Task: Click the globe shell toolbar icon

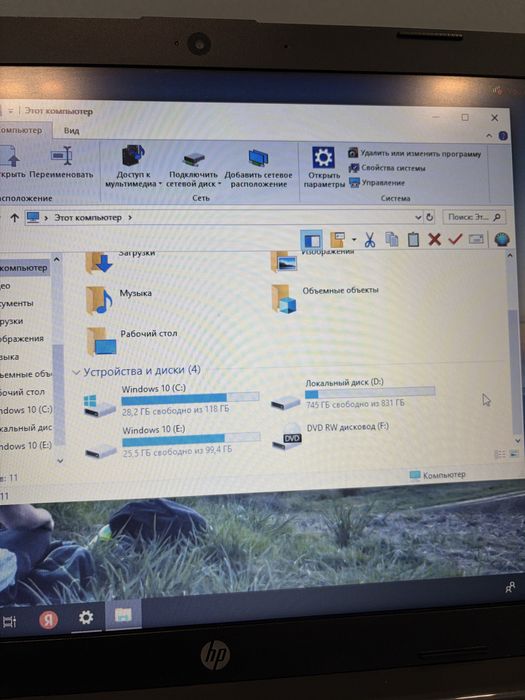Action: 502,239
